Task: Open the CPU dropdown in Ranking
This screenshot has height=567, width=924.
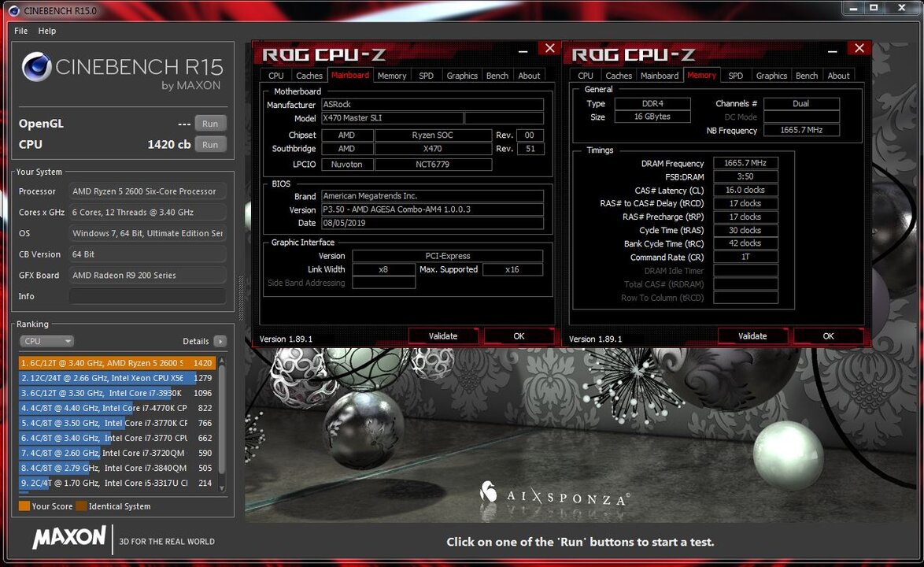Action: pos(46,341)
